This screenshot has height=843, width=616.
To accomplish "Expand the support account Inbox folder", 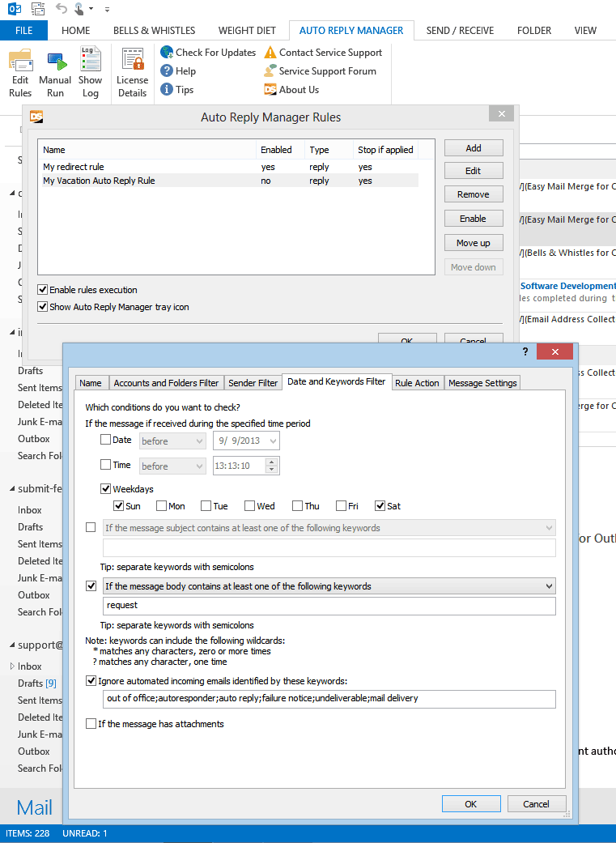I will tap(11, 666).
